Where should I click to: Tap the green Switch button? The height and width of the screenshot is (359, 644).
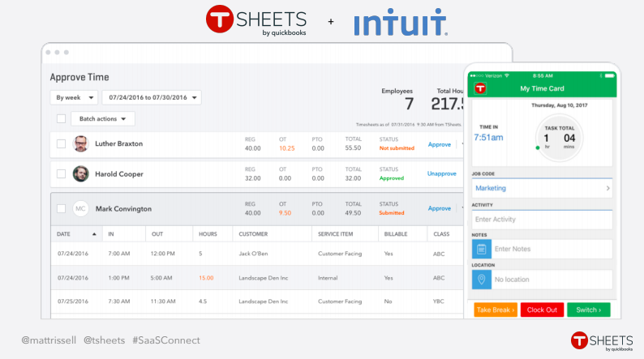pos(589,310)
